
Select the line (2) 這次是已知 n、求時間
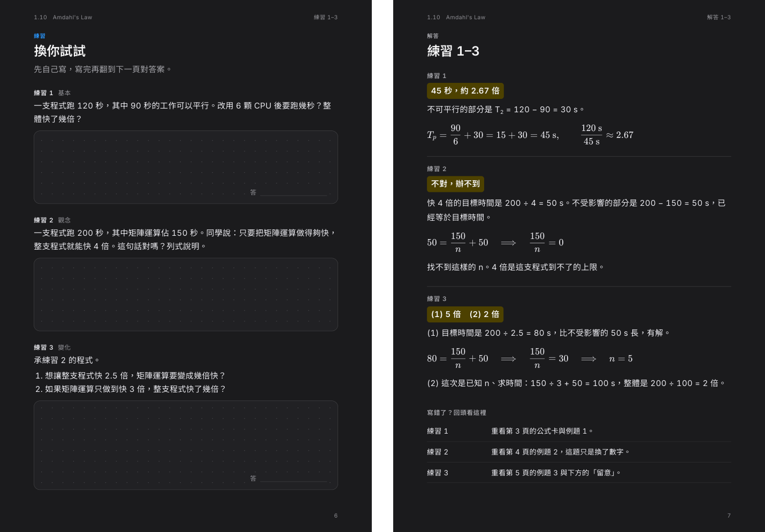point(577,383)
